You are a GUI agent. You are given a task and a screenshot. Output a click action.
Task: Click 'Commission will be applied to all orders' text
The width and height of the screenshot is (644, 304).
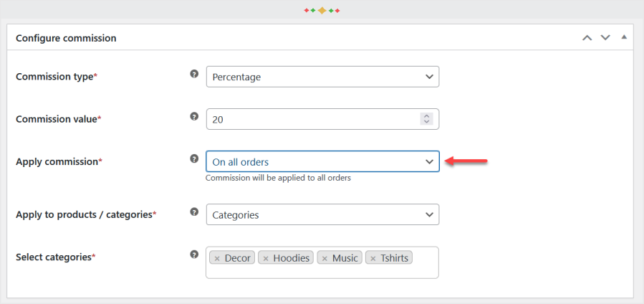click(278, 179)
